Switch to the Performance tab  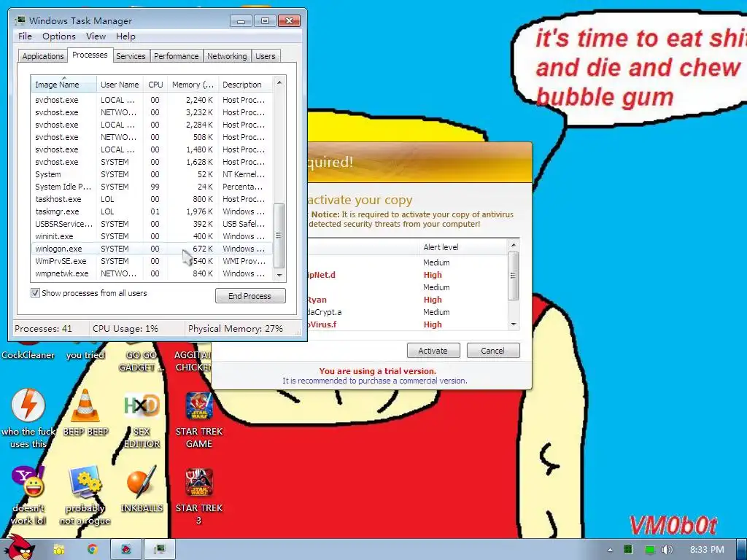tap(177, 56)
